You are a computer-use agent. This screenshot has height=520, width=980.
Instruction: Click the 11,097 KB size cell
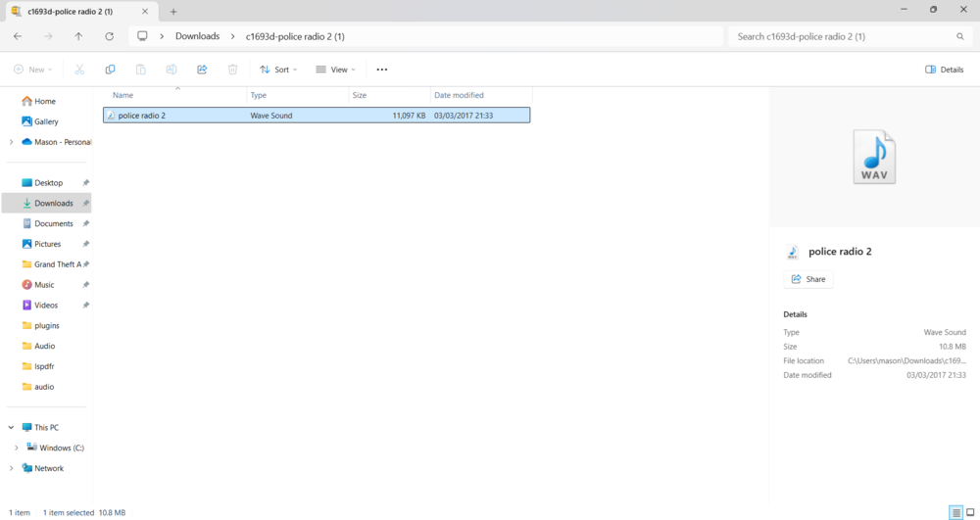[409, 116]
